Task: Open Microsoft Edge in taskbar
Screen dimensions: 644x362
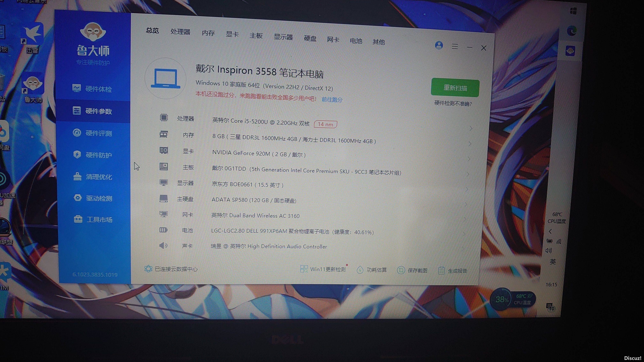Action: point(572,31)
